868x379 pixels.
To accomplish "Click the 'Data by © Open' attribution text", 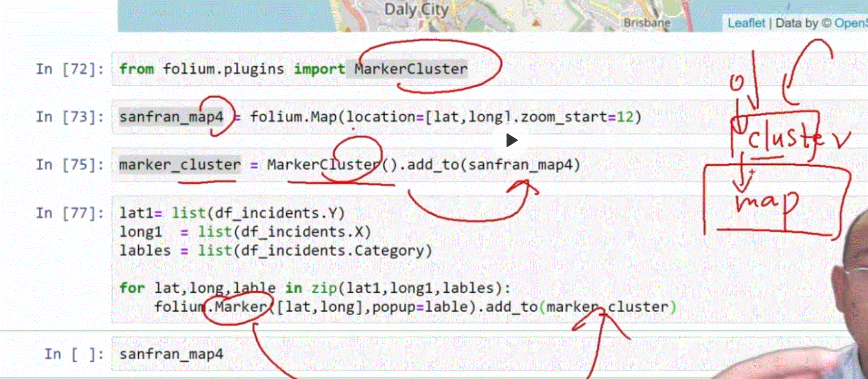I will (x=821, y=23).
